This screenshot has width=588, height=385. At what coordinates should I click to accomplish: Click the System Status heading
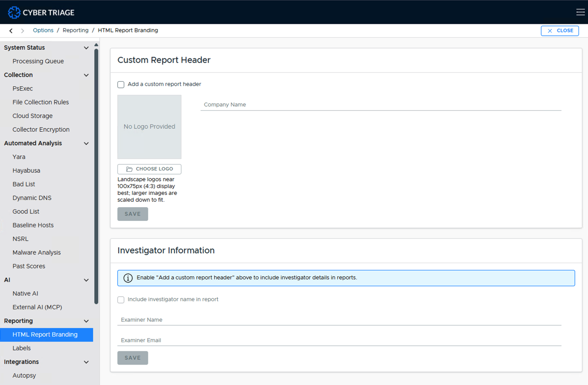click(x=24, y=48)
